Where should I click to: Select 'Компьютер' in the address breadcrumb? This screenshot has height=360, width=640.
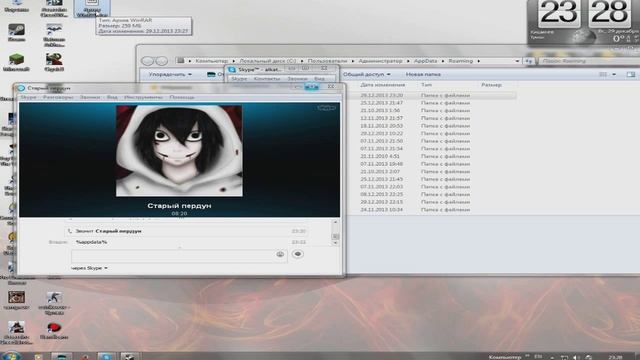click(211, 61)
